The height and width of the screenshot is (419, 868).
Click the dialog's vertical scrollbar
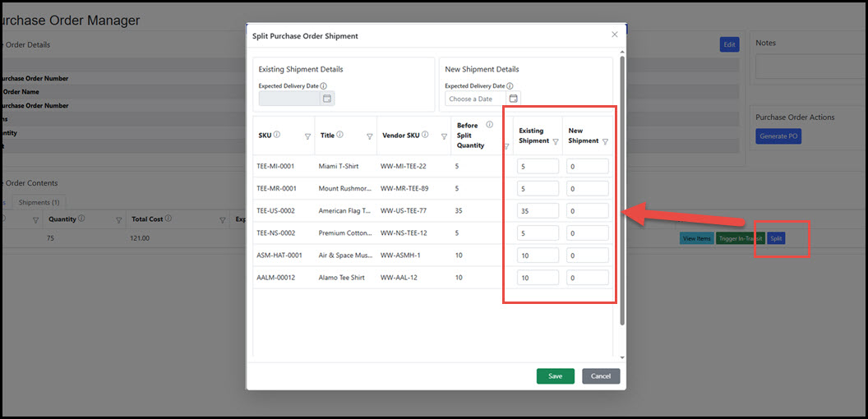622,189
